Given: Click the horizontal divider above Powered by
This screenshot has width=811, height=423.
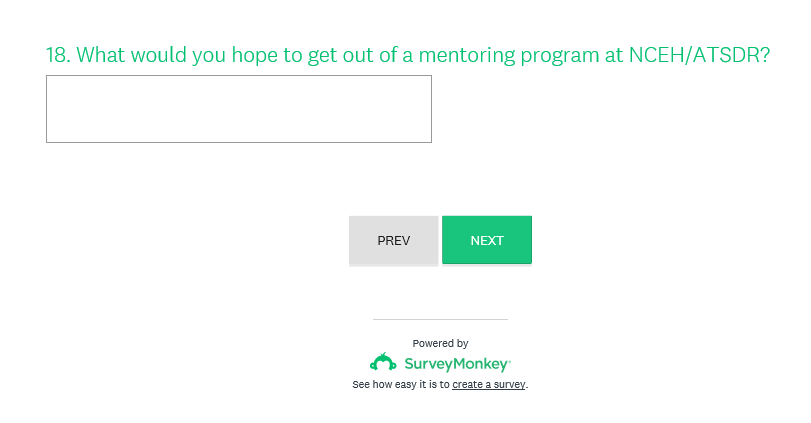Looking at the screenshot, I should point(440,319).
